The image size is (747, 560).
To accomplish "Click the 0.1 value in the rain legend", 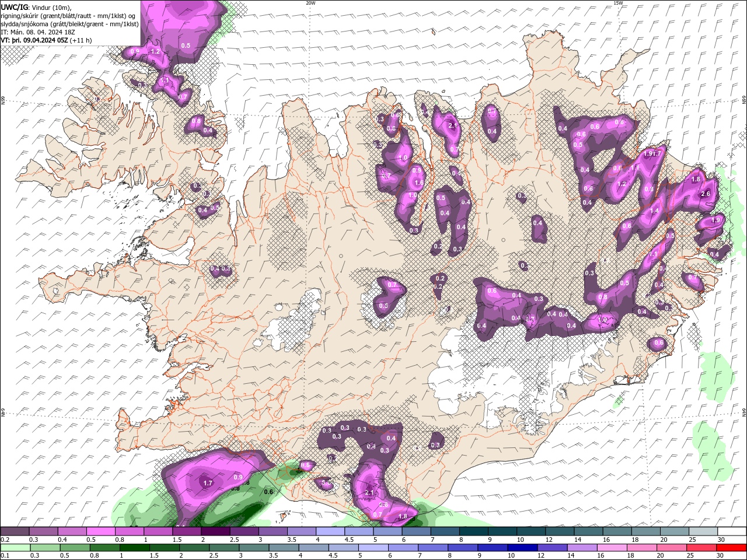I will (5, 556).
